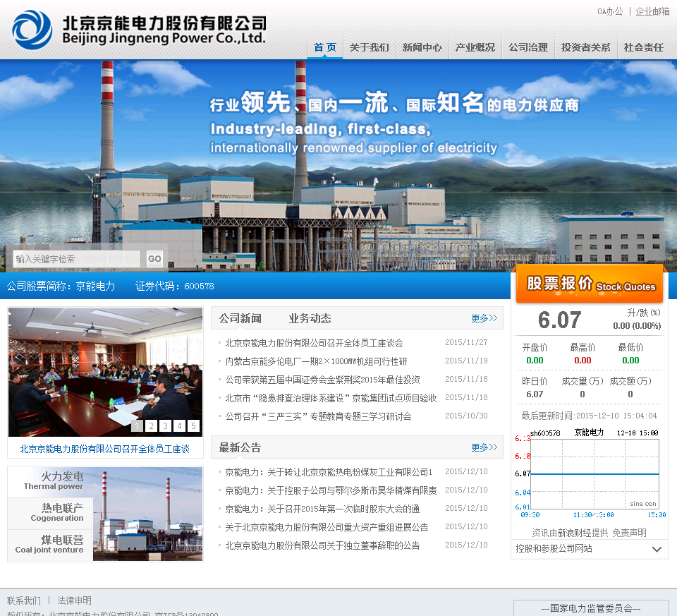The height and width of the screenshot is (616, 677).
Task: Click the sh600578 stock chart
Action: coord(590,473)
